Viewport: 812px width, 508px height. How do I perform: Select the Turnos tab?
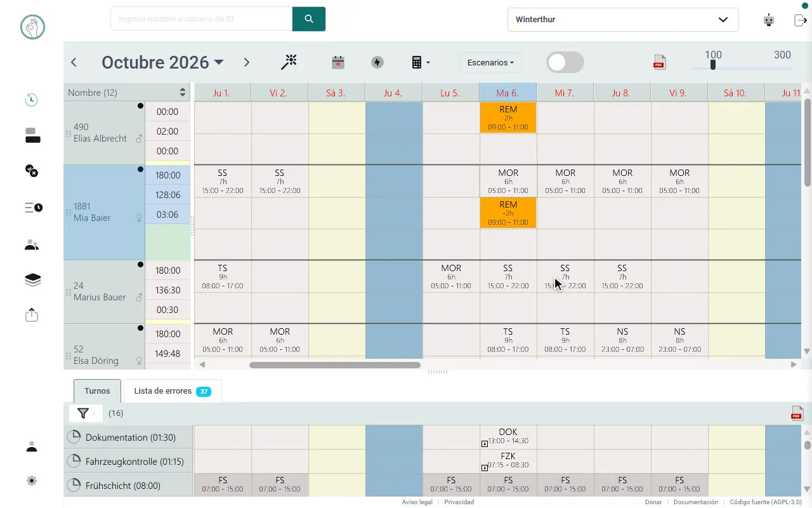97,391
